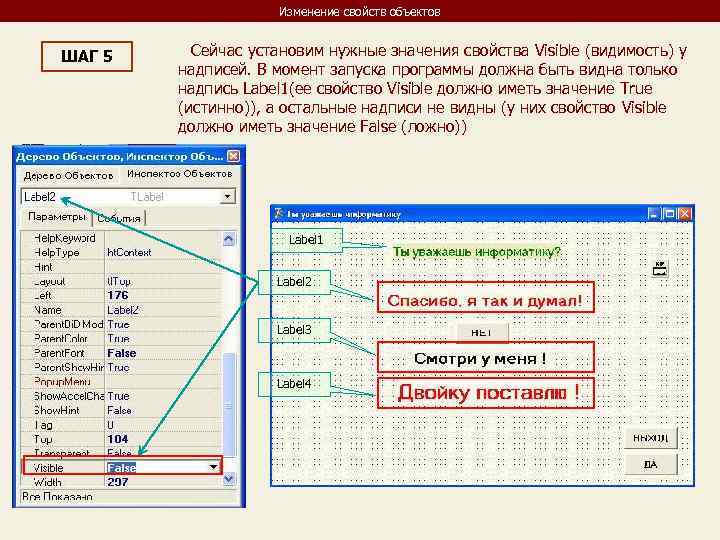Select the HelpKeyword property row
The image size is (720, 540).
121,238
